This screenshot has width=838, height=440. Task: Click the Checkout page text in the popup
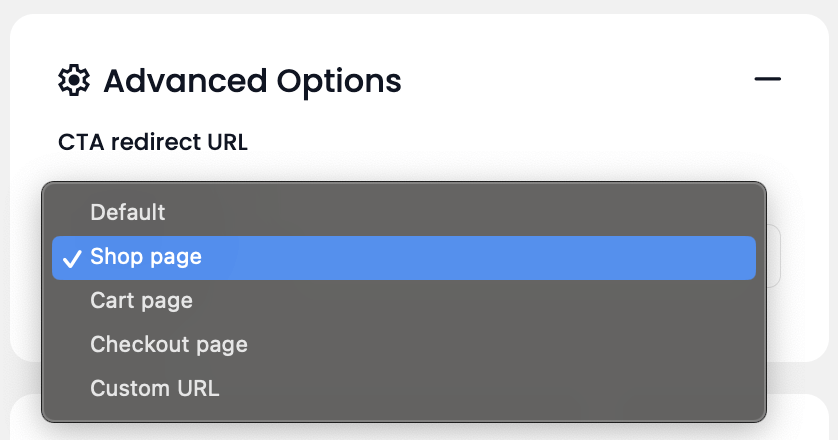point(168,344)
